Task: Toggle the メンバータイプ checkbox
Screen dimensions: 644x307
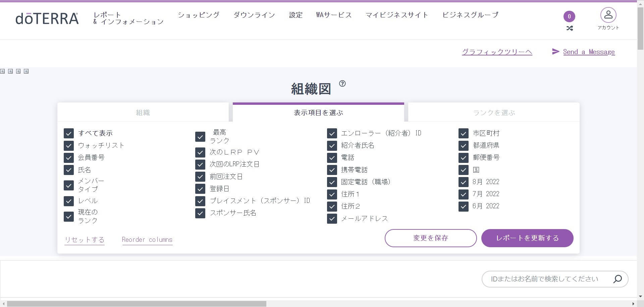Action: (x=69, y=185)
